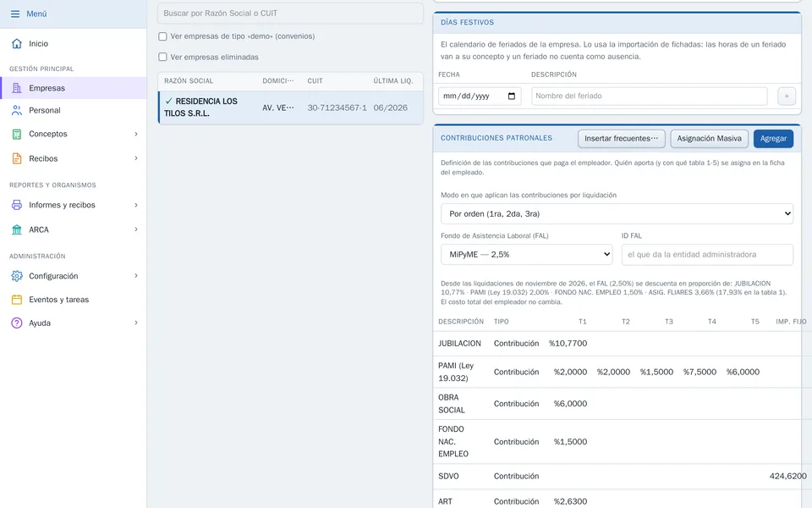The image size is (812, 508).
Task: Click the checkmark next to RESIDENCIA LOS TILOS
Action: [x=169, y=101]
